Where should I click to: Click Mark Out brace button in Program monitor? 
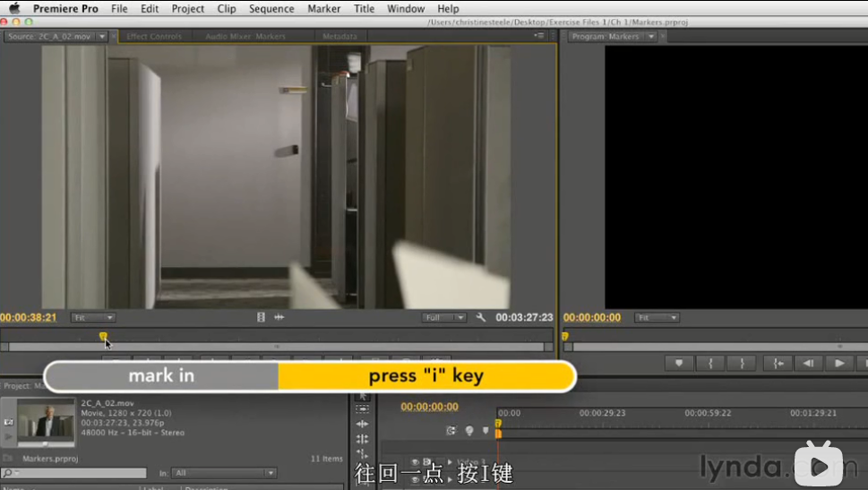[741, 363]
